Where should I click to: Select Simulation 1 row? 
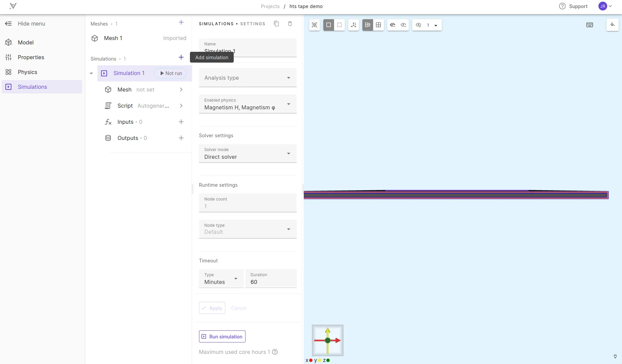coord(144,73)
